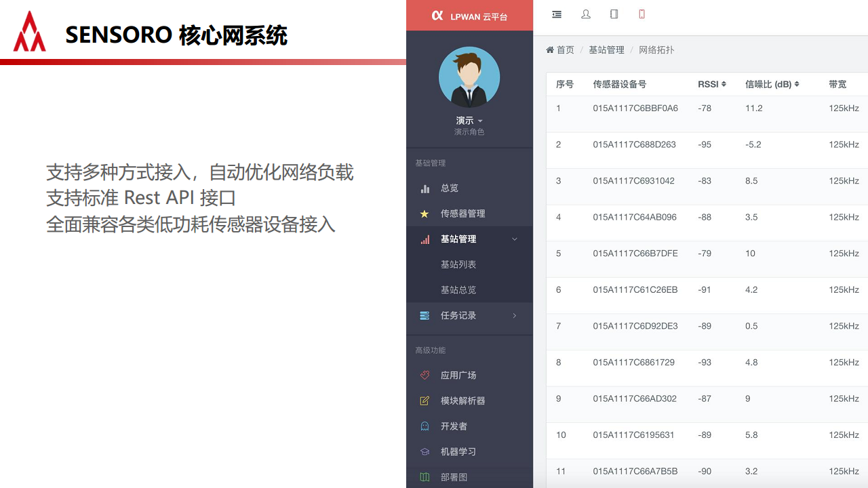Click RSSI value -93 in row 8
The width and height of the screenshot is (868, 488).
point(705,363)
